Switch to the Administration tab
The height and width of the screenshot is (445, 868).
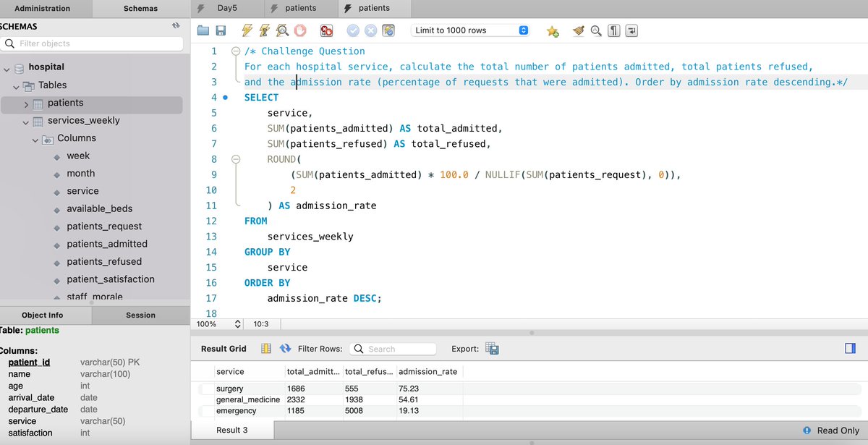[43, 9]
